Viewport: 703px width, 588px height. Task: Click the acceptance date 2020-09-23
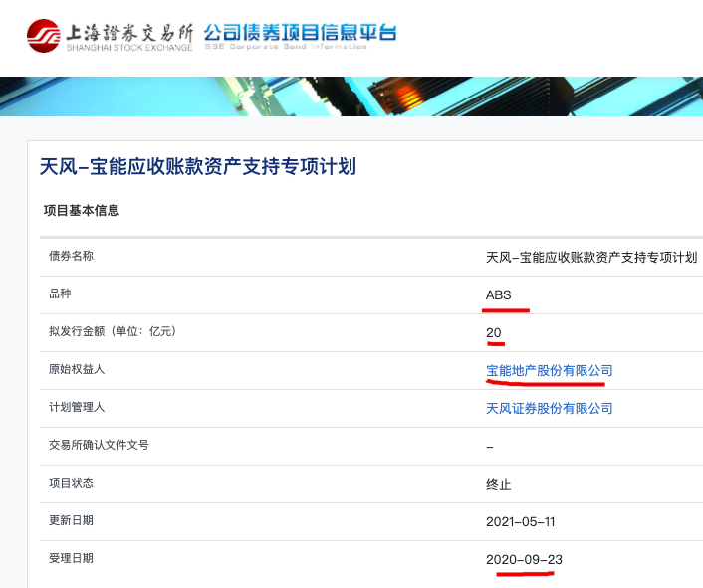524,560
